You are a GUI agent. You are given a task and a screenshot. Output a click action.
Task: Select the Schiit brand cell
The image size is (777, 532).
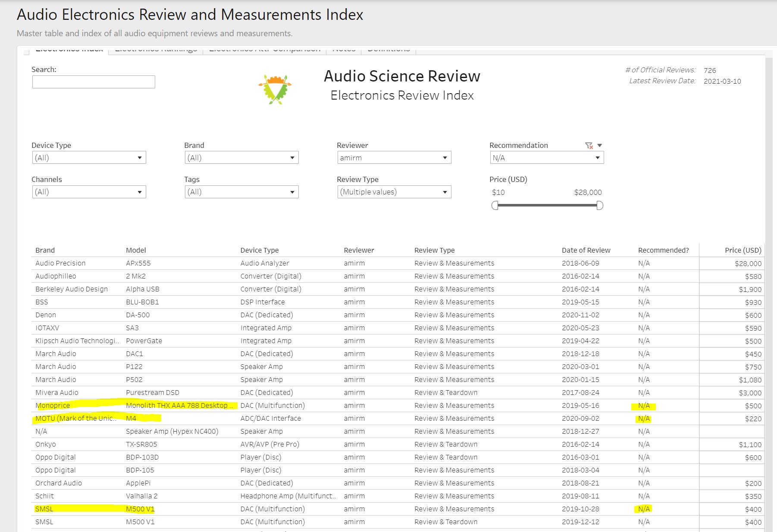tap(44, 496)
